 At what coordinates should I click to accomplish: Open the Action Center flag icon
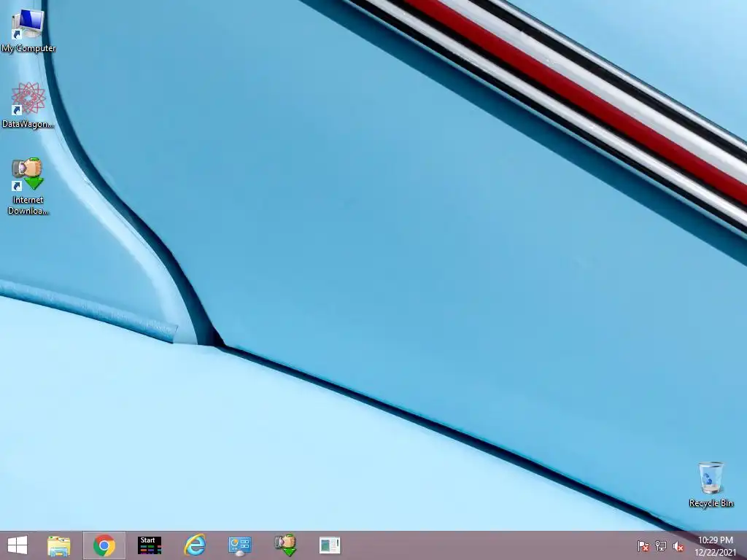pos(643,546)
